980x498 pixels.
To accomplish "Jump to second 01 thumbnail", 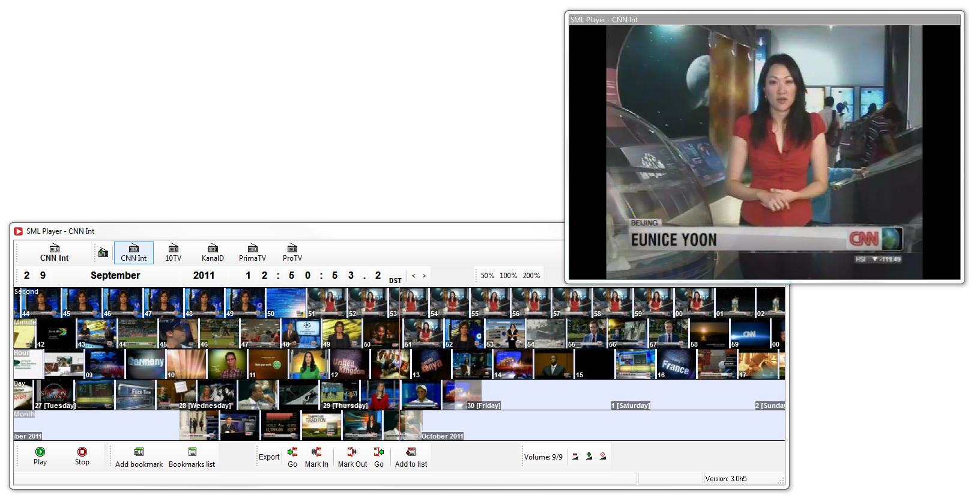I will coord(735,302).
